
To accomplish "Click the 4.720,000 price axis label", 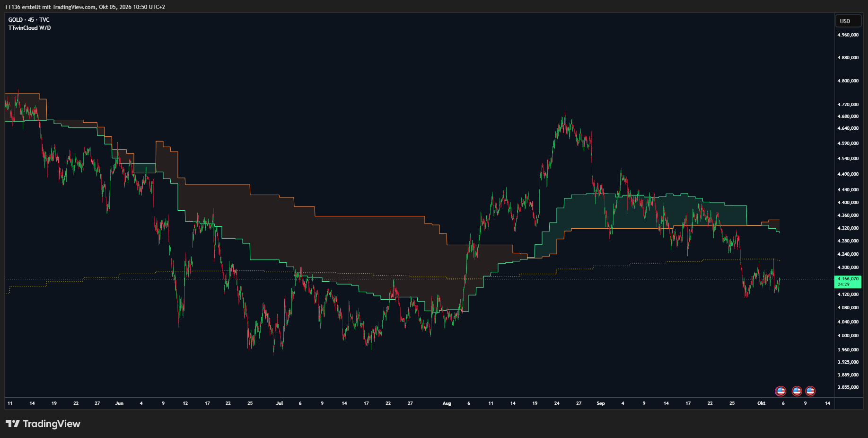I will (x=848, y=104).
